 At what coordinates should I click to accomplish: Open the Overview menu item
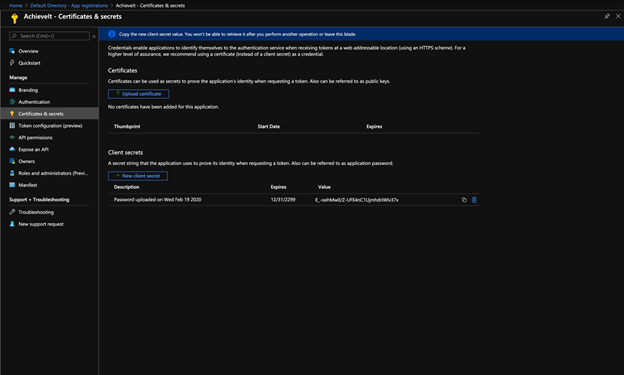[28, 51]
